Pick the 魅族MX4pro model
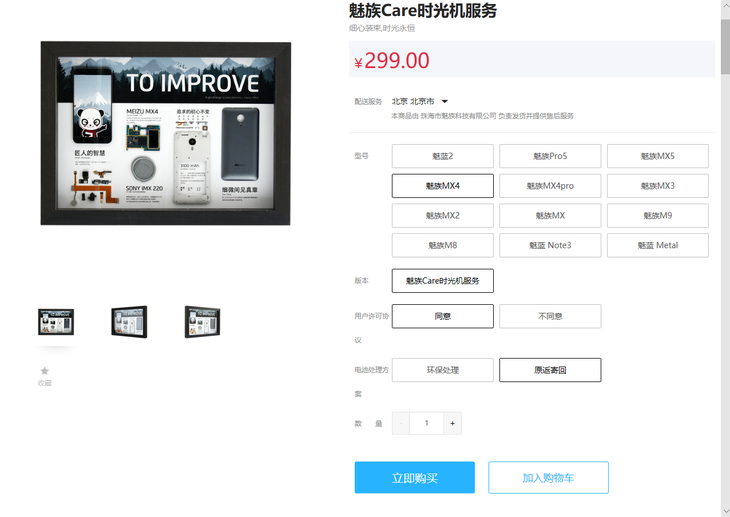Viewport: 730px width, 517px height. click(550, 186)
